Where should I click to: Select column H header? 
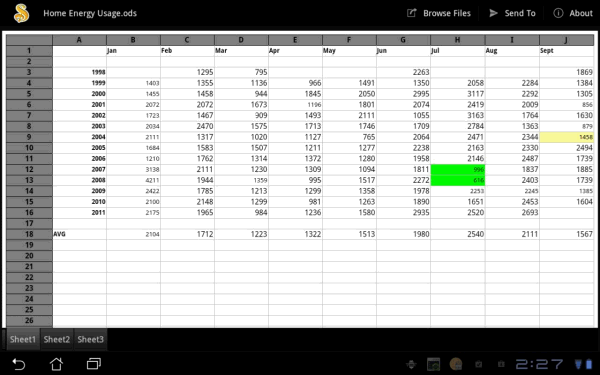click(458, 40)
